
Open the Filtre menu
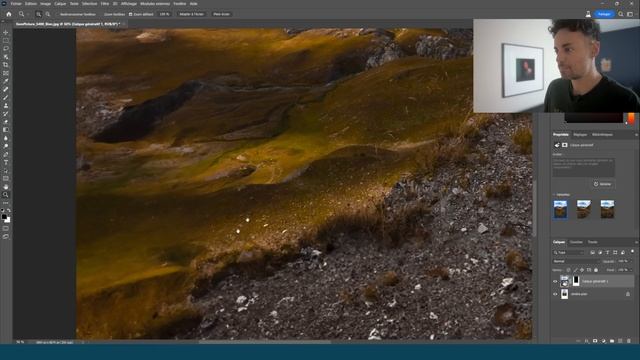pyautogui.click(x=105, y=4)
